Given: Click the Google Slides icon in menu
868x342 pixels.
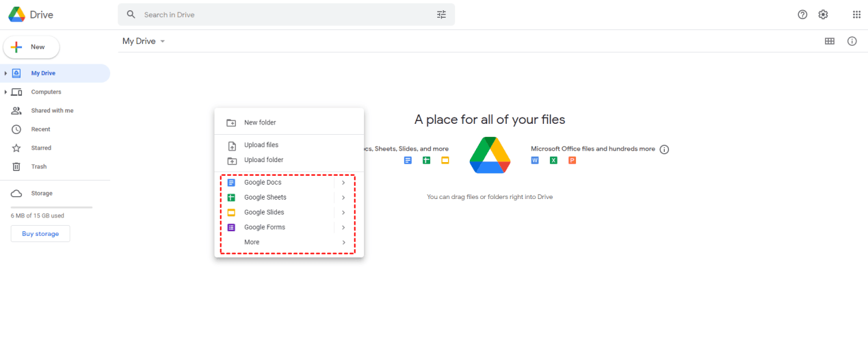Looking at the screenshot, I should pyautogui.click(x=231, y=213).
